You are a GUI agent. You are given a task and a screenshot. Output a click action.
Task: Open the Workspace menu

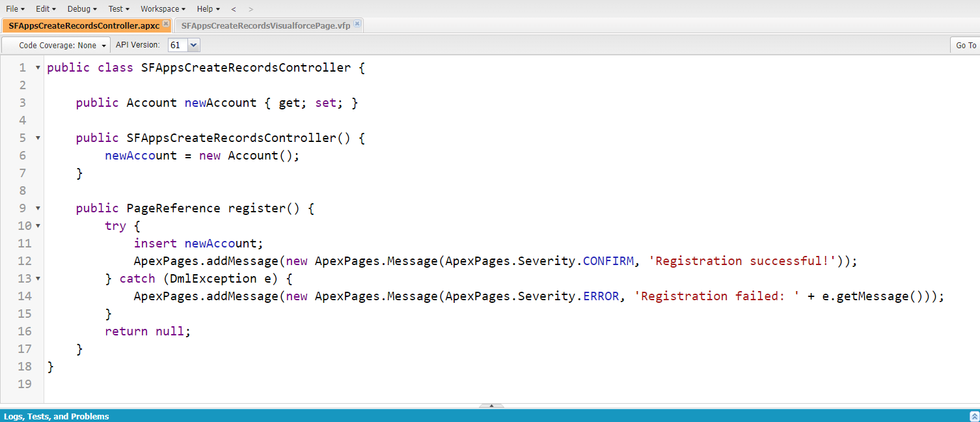[x=159, y=8]
